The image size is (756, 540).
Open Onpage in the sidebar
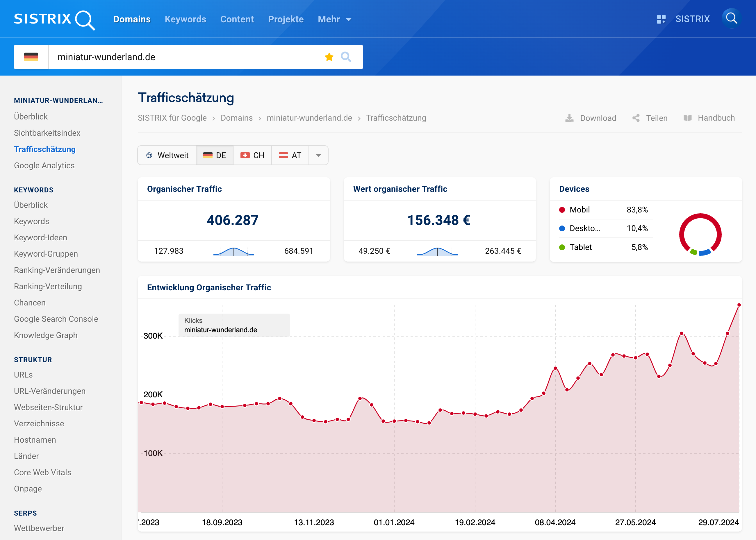click(28, 489)
